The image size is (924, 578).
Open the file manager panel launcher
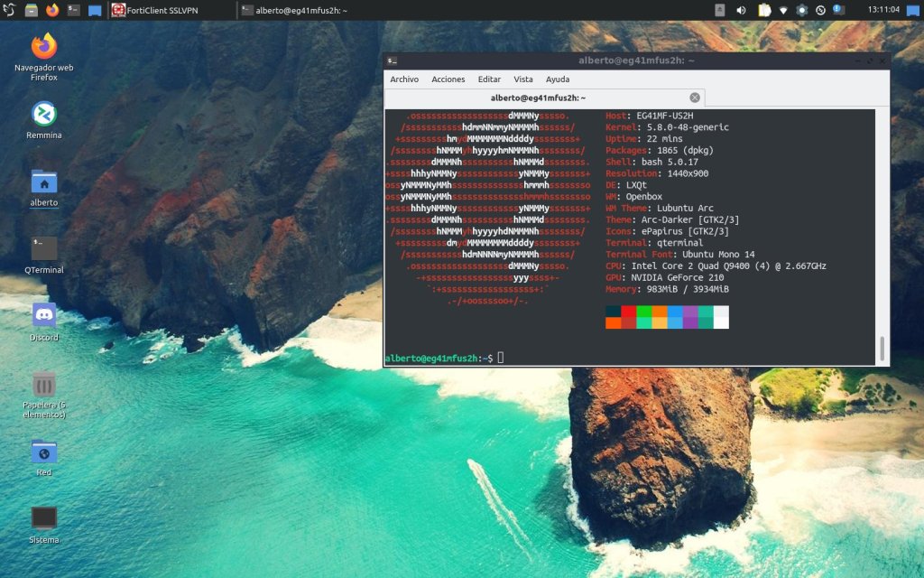[x=32, y=10]
